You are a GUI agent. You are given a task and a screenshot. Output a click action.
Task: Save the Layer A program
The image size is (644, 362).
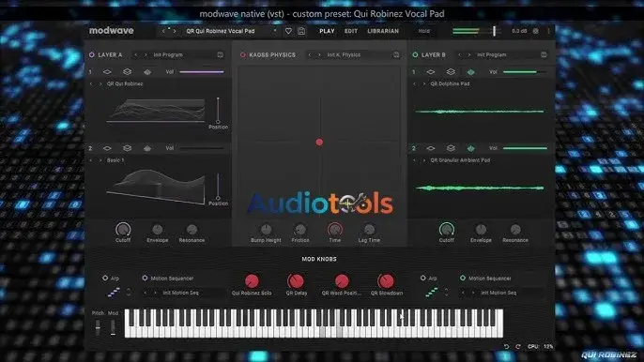point(220,54)
